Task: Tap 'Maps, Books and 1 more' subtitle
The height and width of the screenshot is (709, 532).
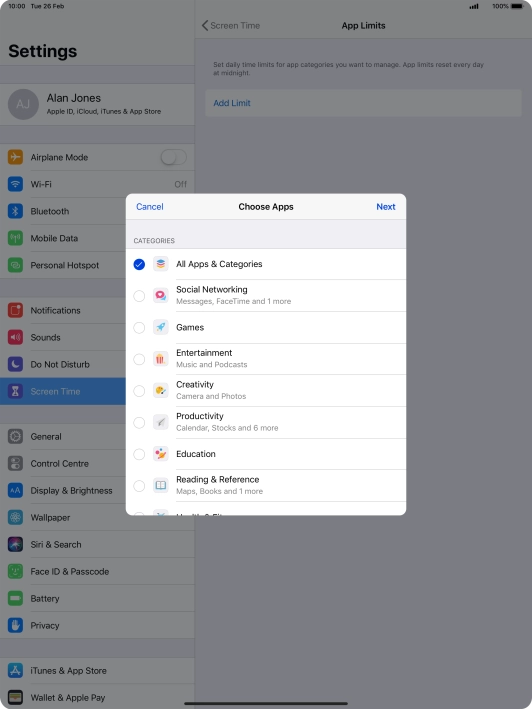Action: [219, 491]
